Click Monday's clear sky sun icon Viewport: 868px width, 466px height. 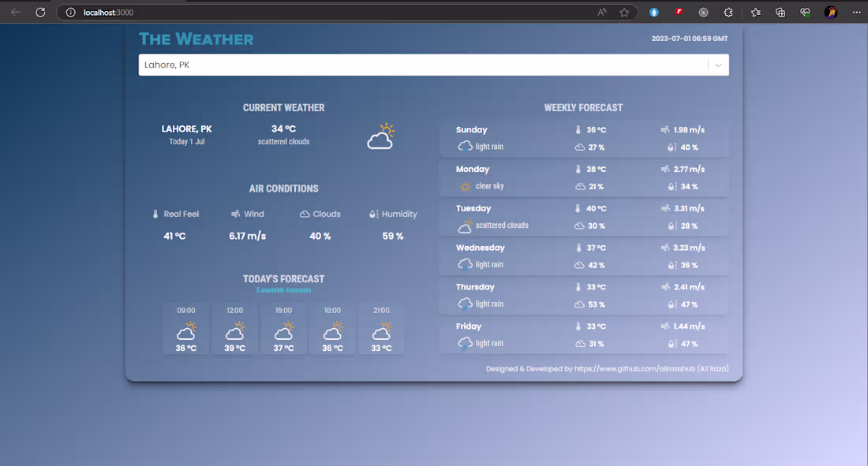pyautogui.click(x=465, y=185)
